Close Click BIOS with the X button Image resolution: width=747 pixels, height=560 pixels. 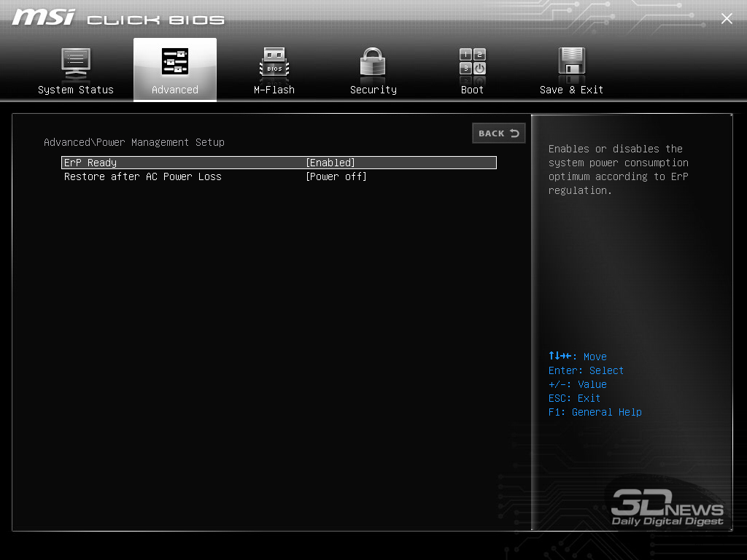727,19
